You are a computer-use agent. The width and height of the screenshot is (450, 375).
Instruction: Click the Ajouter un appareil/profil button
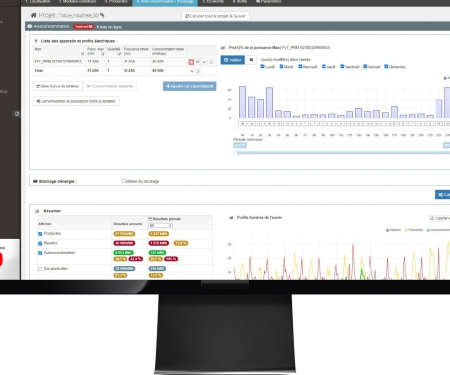click(190, 86)
